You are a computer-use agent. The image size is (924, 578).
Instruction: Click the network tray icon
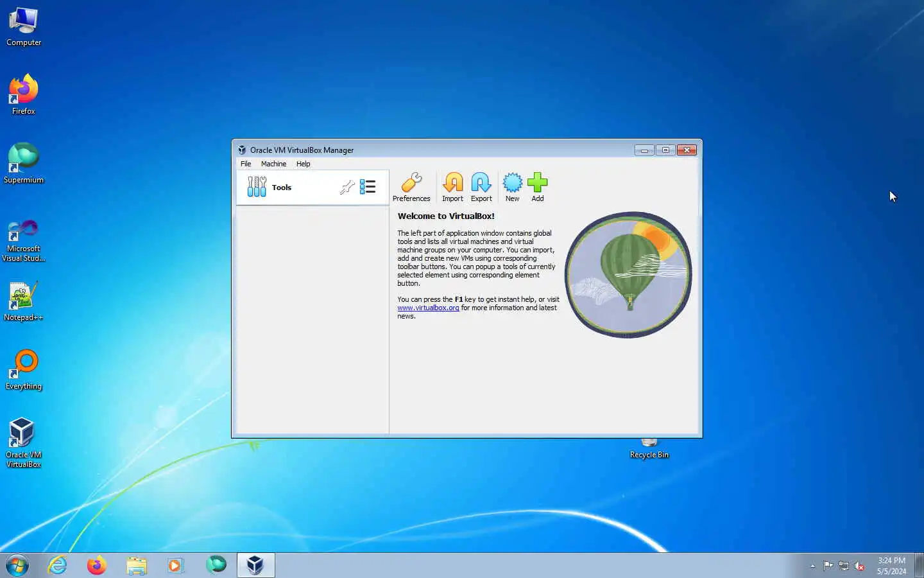click(844, 566)
